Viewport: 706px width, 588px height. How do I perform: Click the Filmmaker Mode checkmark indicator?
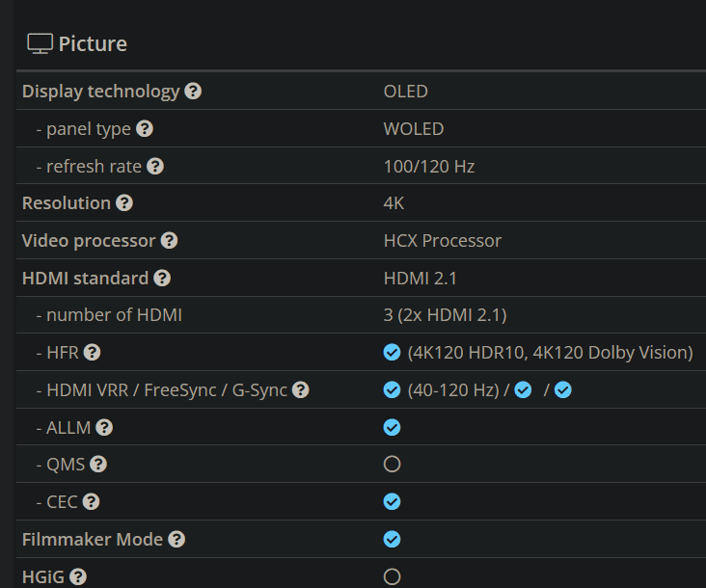pyautogui.click(x=392, y=539)
